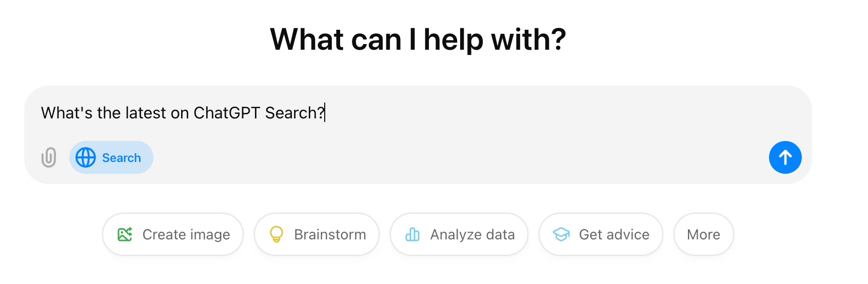The width and height of the screenshot is (868, 284).
Task: Pick the Analyze data text label
Action: click(472, 234)
